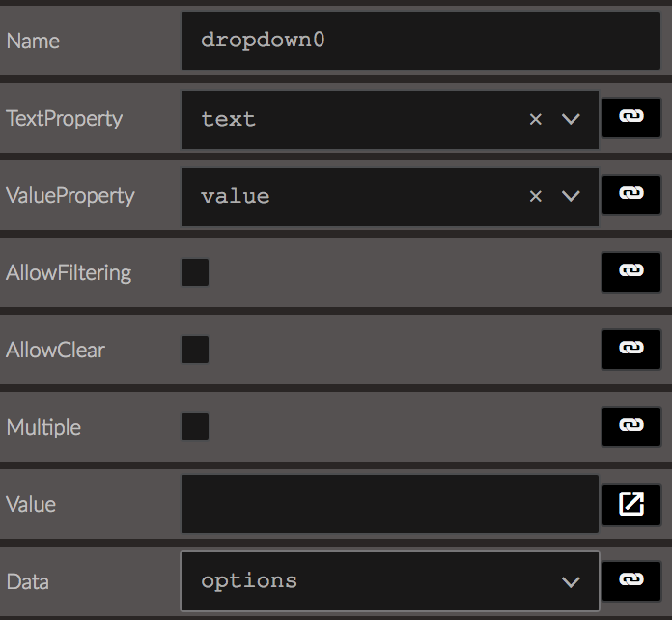Expand the TextProperty dropdown arrow
Image resolution: width=672 pixels, height=620 pixels.
(x=571, y=119)
